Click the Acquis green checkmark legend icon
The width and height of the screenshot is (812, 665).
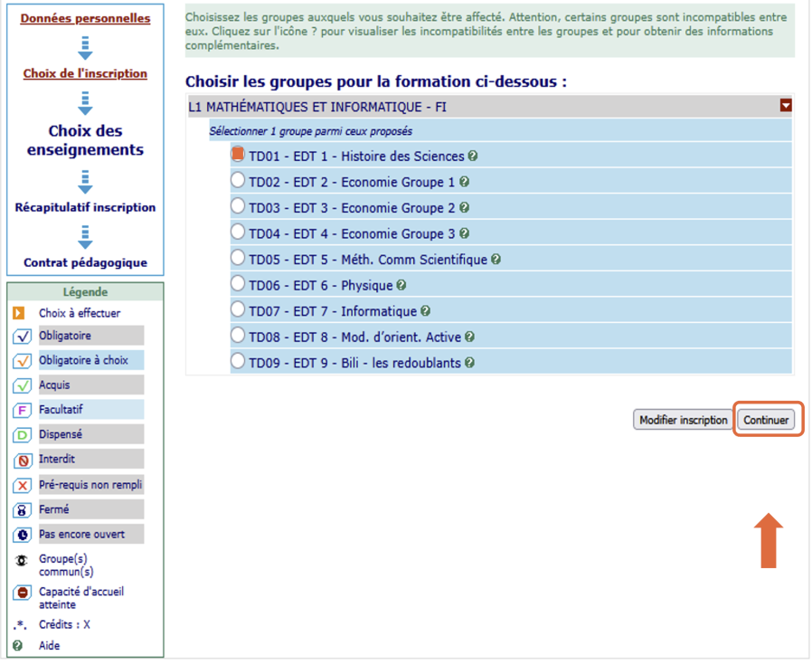pyautogui.click(x=23, y=385)
